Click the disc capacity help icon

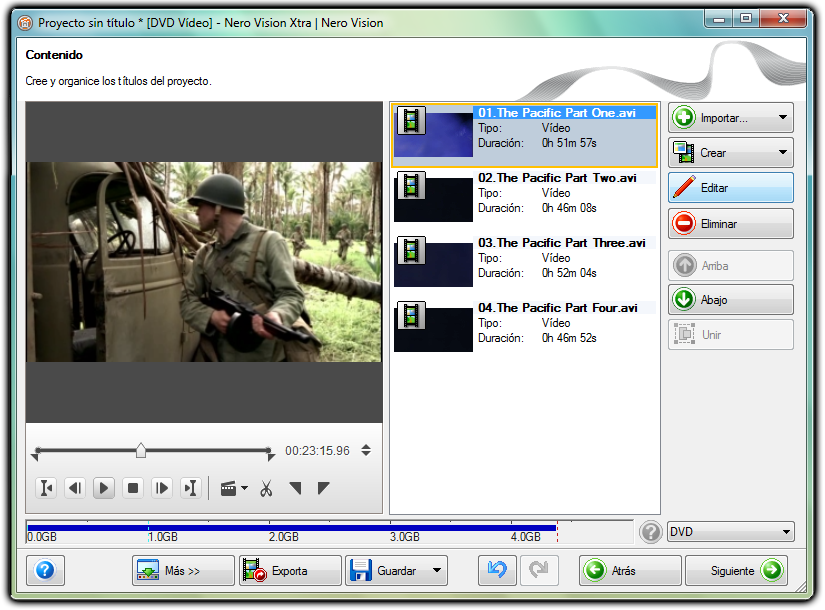point(651,532)
